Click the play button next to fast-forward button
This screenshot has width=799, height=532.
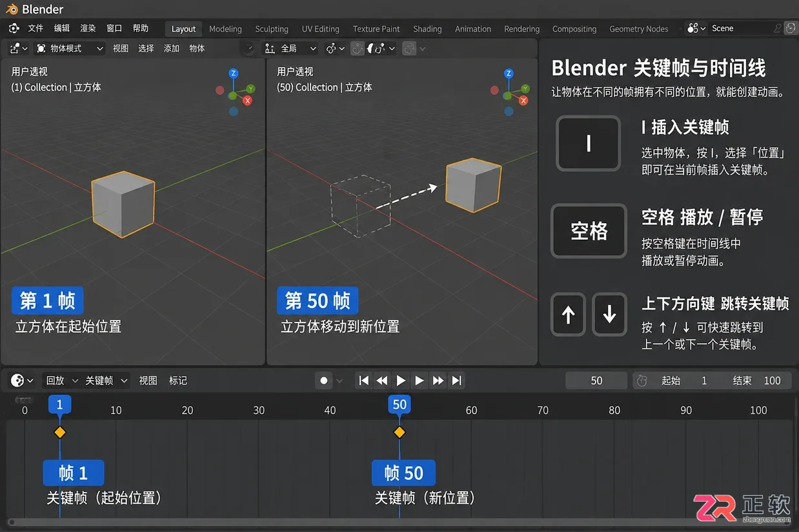tap(420, 380)
